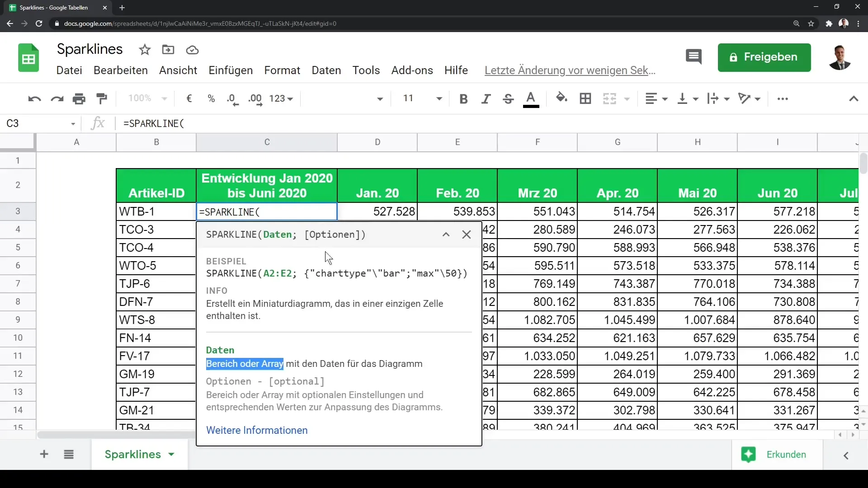
Task: Format as percent
Action: point(211,99)
